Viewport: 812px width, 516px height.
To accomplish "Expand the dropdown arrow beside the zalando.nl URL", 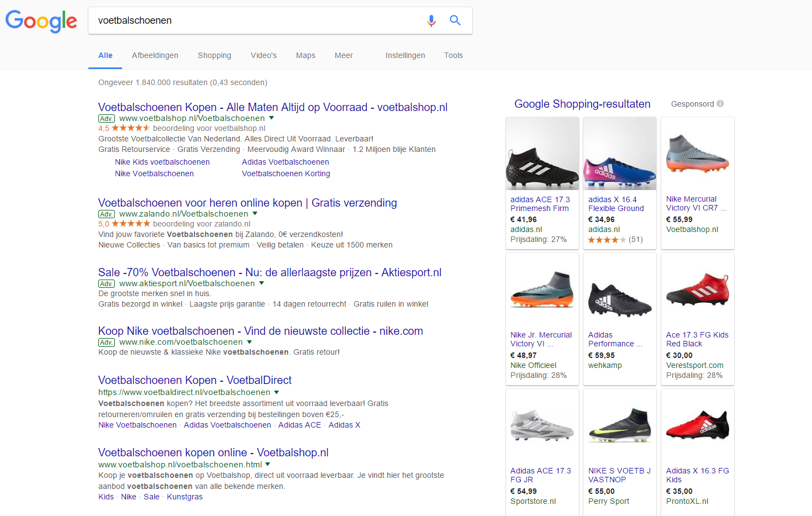I will 255,214.
